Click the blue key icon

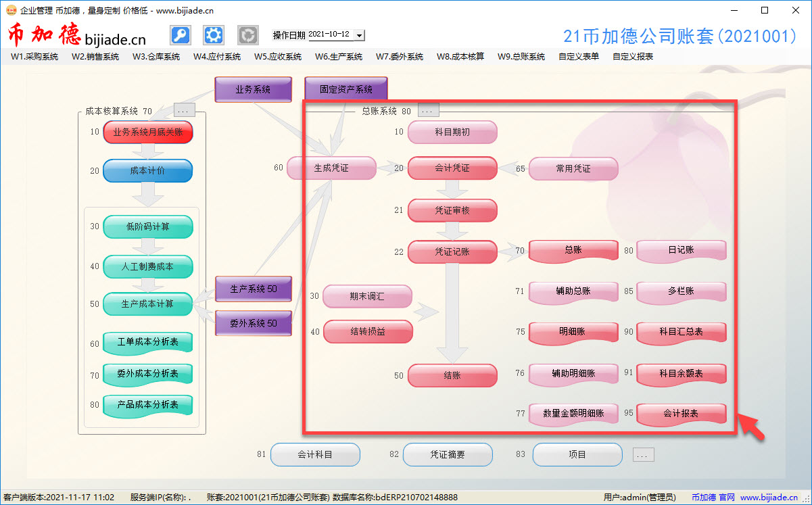(180, 35)
